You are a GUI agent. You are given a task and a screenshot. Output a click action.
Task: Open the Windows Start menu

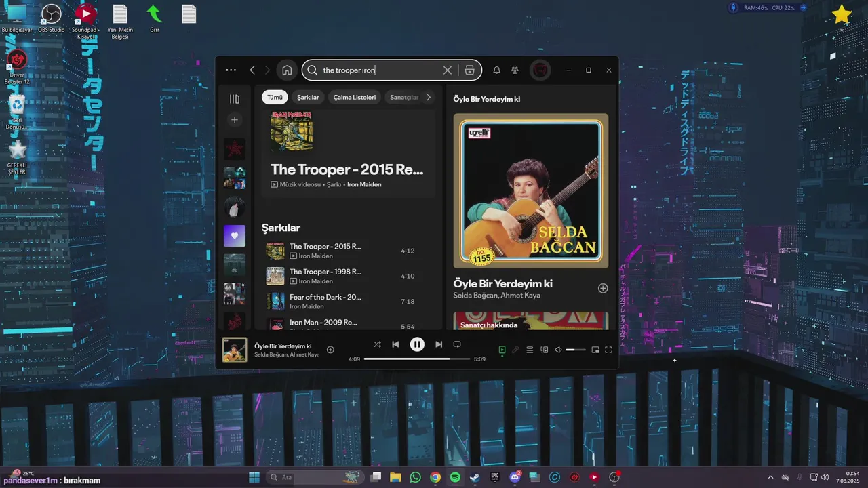[254, 477]
